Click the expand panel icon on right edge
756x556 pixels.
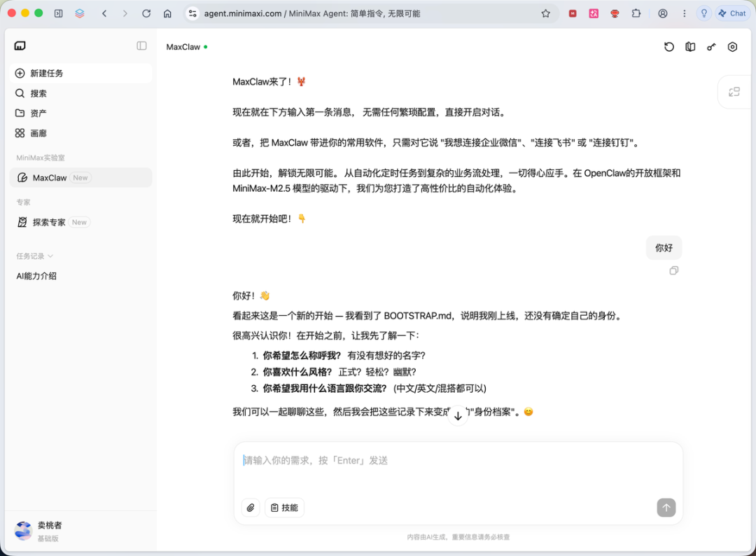tap(734, 92)
